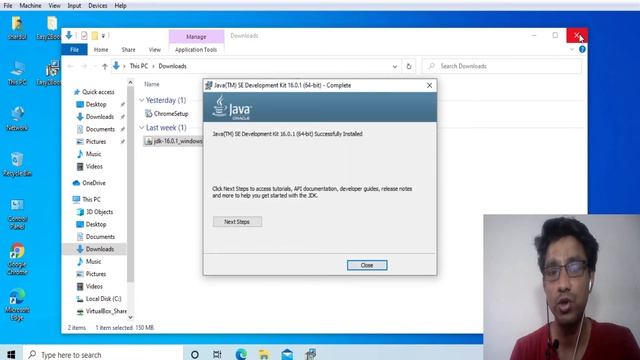The width and height of the screenshot is (640, 360).
Task: Select Videos under Quick access
Action: pyautogui.click(x=94, y=167)
